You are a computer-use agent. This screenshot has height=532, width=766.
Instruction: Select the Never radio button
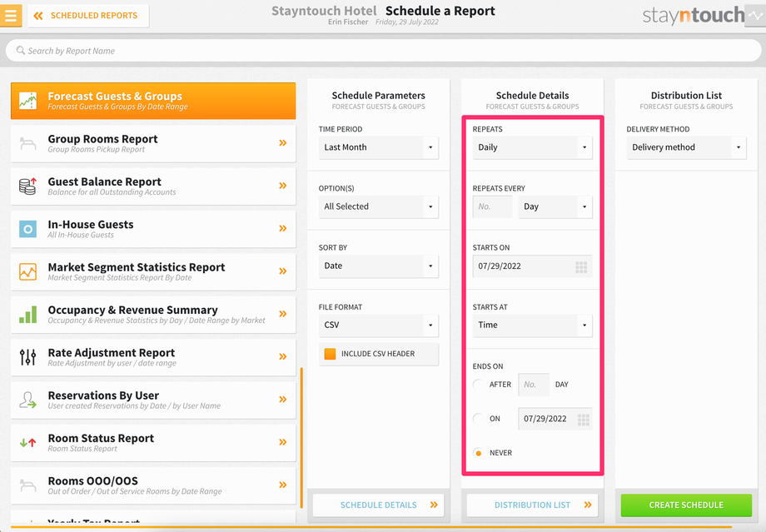tap(478, 453)
